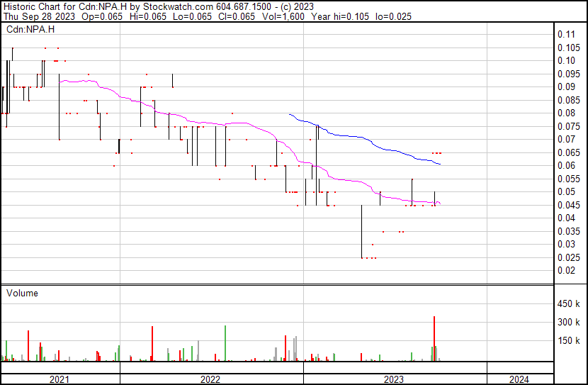Click the 0.06 price axis label
Screen dimensions: 588x385
tap(566, 166)
